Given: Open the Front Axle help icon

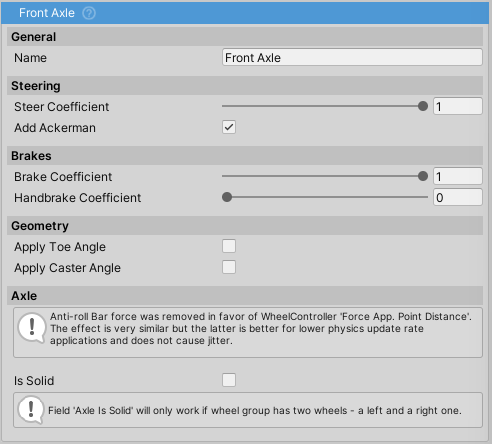Looking at the screenshot, I should (89, 13).
